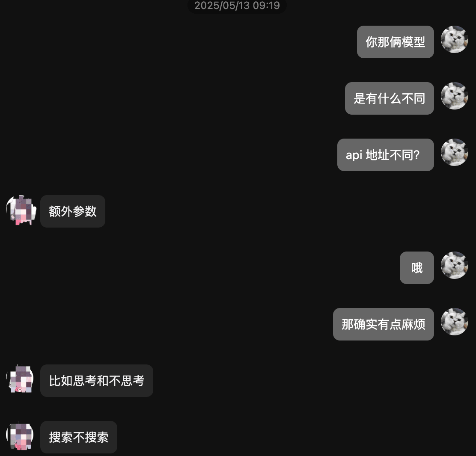Click the cat avatar beside 那确实有点麻烦
Screen dimensions: 476x456
pyautogui.click(x=455, y=322)
